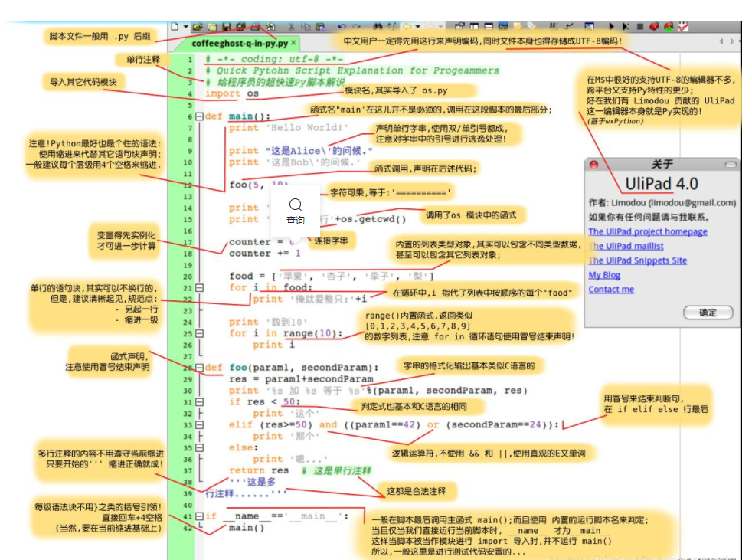This screenshot has width=752, height=560.
Task: Click the 'return res' statement
Action: (259, 470)
